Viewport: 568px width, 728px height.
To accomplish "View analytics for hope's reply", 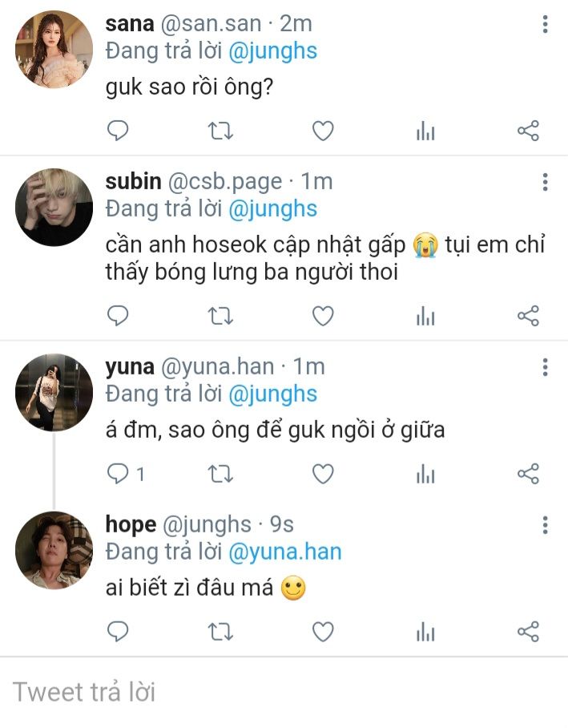I will 425,632.
